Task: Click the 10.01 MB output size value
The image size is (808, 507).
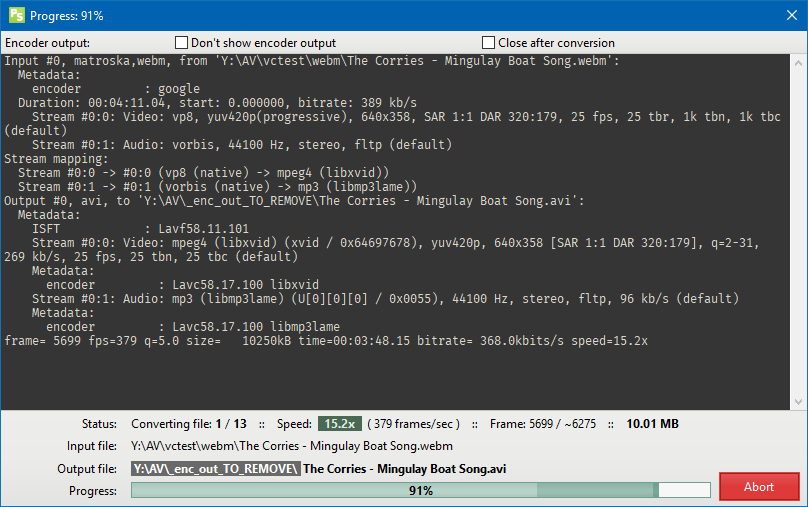Action: click(652, 424)
